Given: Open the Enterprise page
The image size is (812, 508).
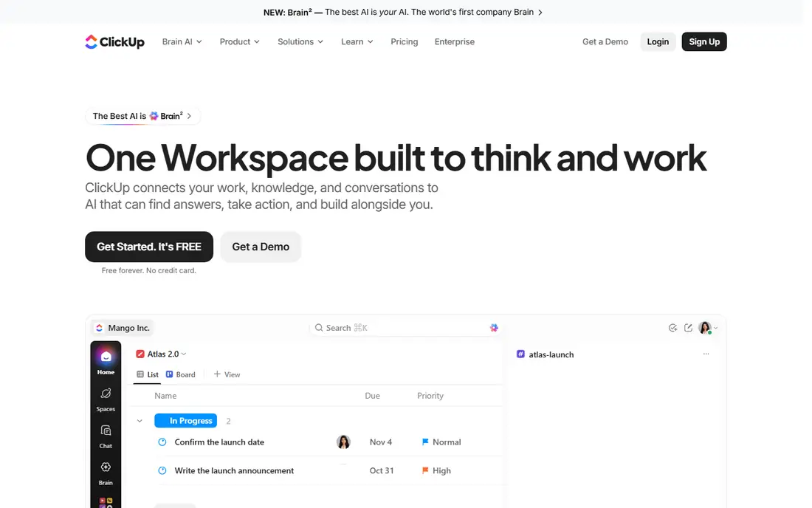Looking at the screenshot, I should point(454,42).
